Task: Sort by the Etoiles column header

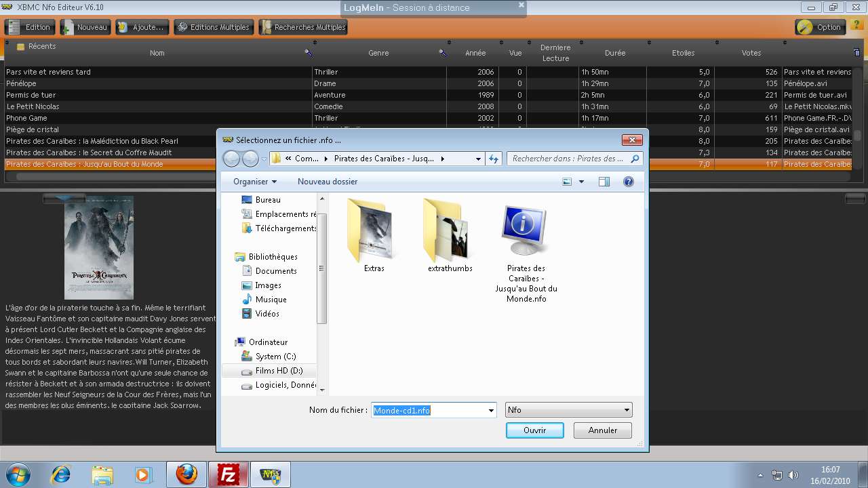Action: click(683, 53)
